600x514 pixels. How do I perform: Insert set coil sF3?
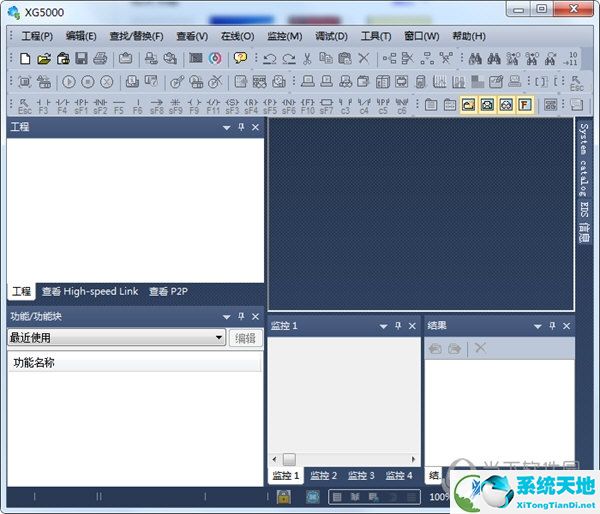pos(232,106)
